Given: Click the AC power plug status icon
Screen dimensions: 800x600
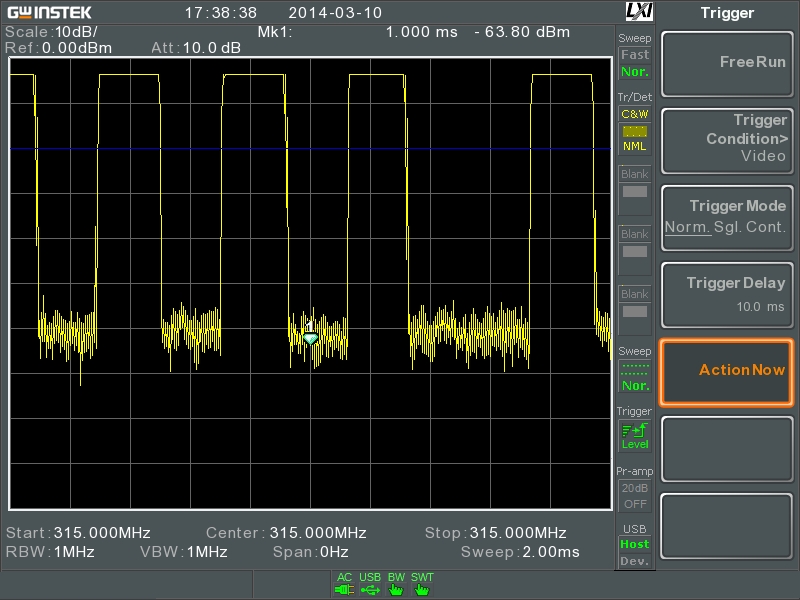Looking at the screenshot, I should click(344, 590).
